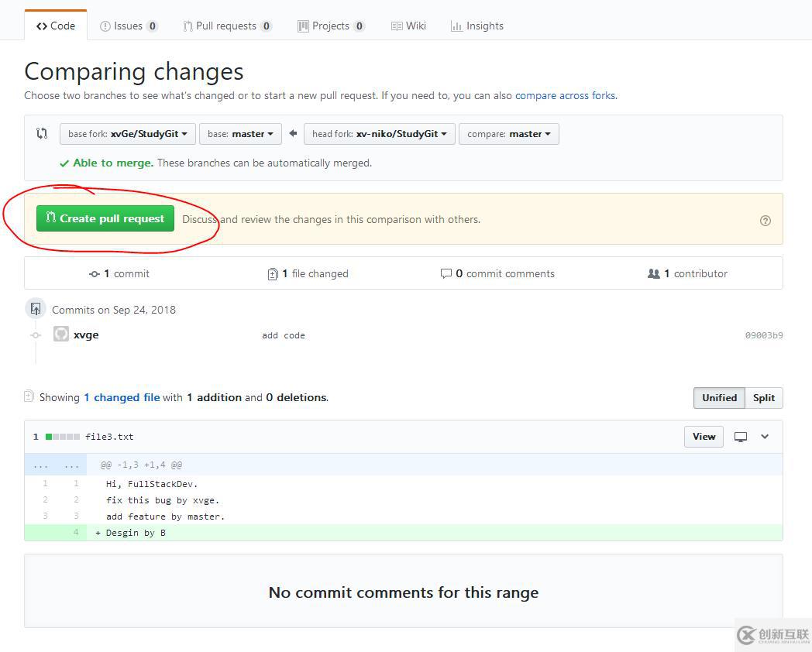Open the Issues tab
Image resolution: width=812 pixels, height=652 pixels.
(x=129, y=26)
